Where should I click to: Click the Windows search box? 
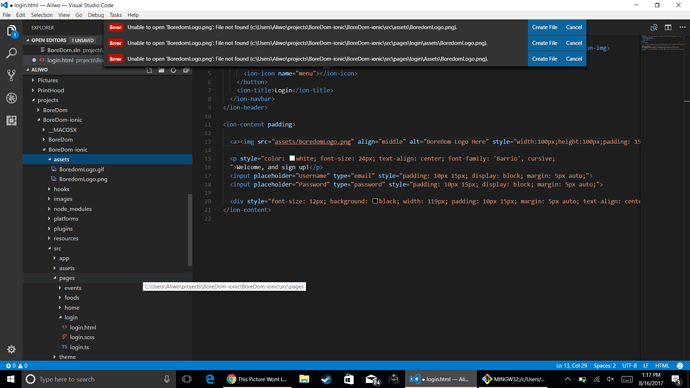coord(99,379)
